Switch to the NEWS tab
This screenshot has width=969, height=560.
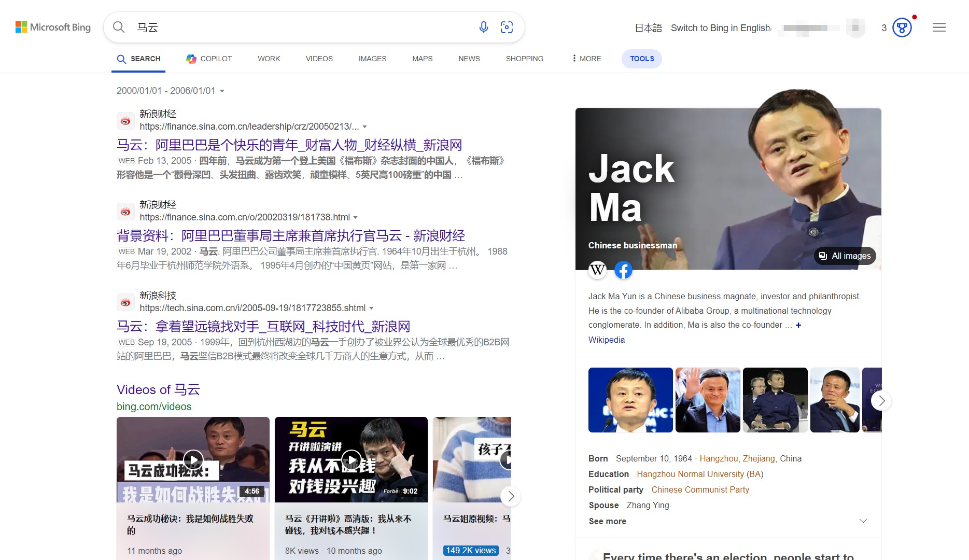(x=469, y=59)
